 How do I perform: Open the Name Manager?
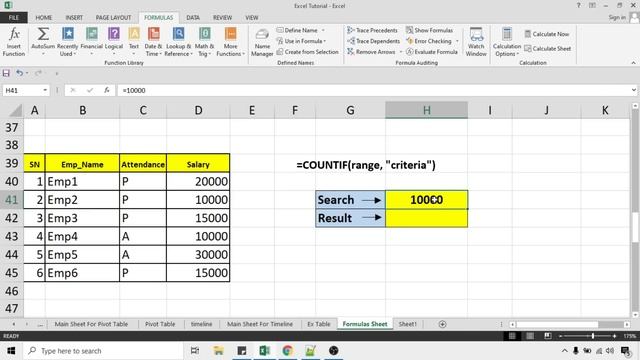(262, 42)
